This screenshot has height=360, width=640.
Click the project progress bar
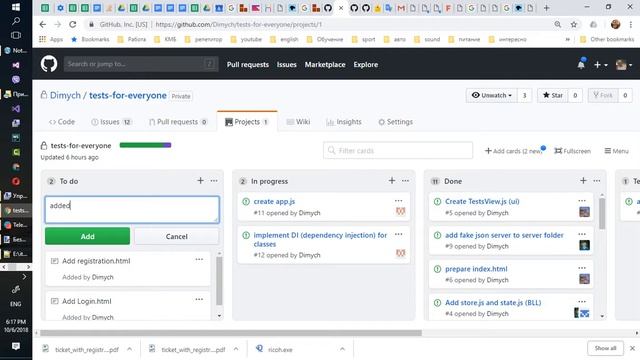[x=145, y=145]
